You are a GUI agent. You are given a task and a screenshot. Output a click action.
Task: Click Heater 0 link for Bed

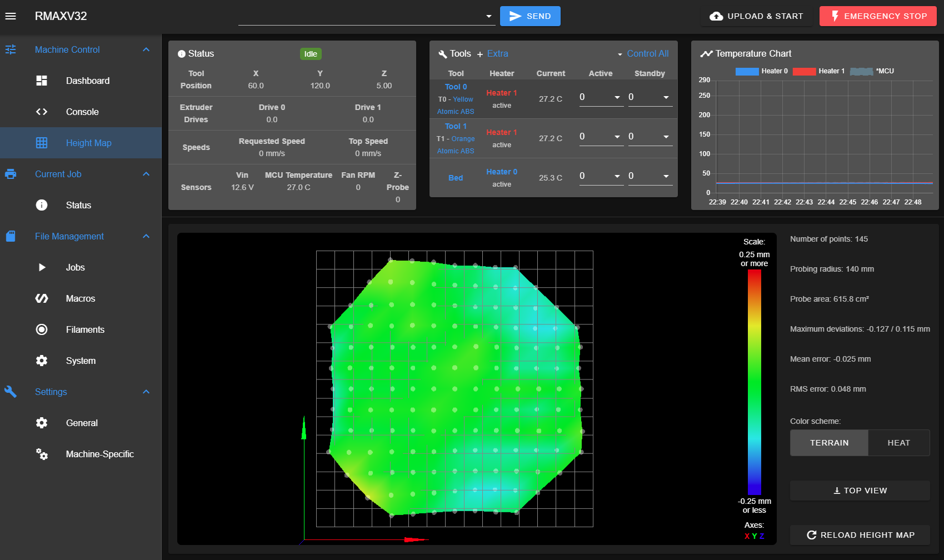click(x=502, y=172)
